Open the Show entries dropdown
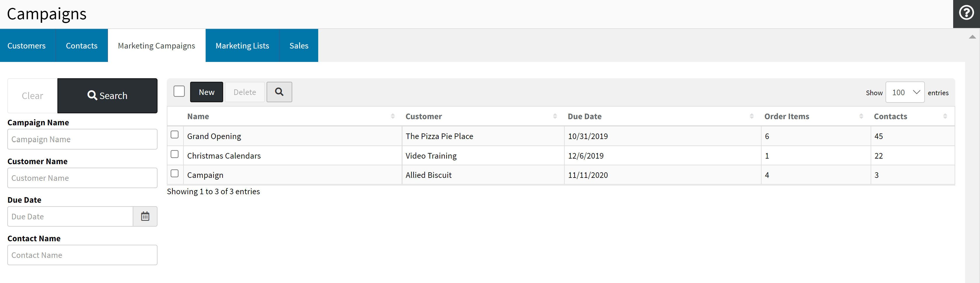The height and width of the screenshot is (283, 980). (905, 93)
